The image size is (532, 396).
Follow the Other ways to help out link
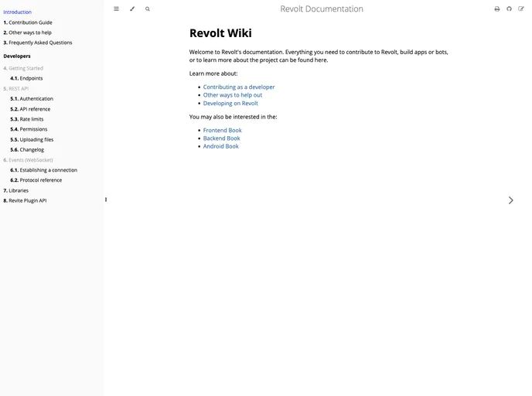tap(233, 95)
